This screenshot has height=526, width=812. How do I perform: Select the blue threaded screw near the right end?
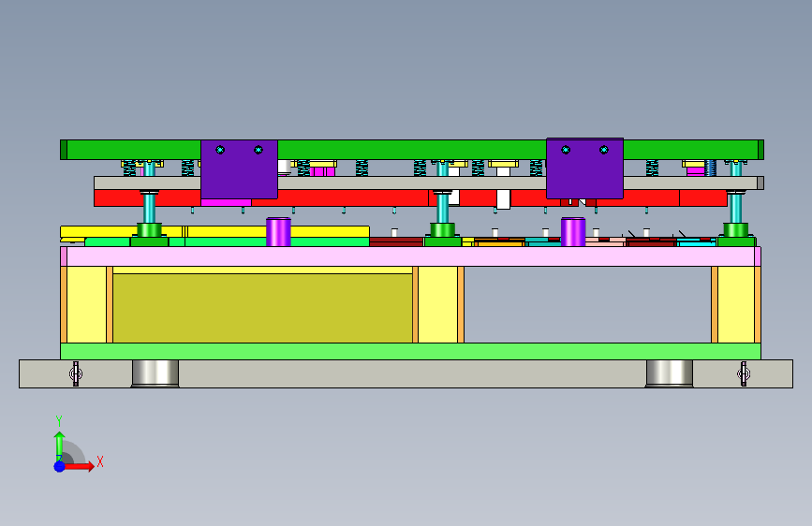711,168
